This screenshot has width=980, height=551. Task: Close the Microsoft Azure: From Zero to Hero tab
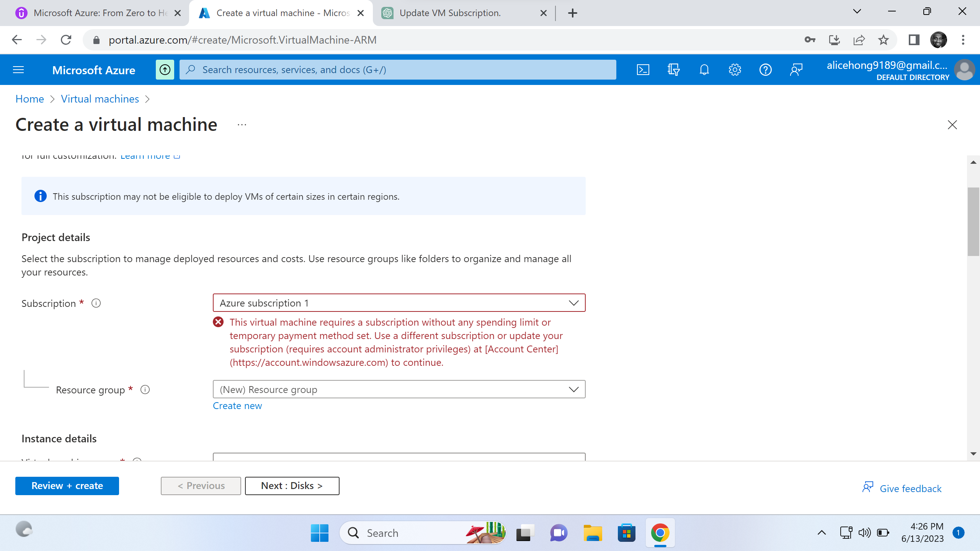(x=178, y=13)
